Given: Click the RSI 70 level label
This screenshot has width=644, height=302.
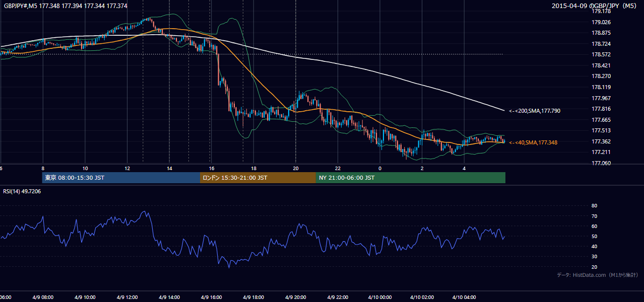Looking at the screenshot, I should (x=594, y=216).
